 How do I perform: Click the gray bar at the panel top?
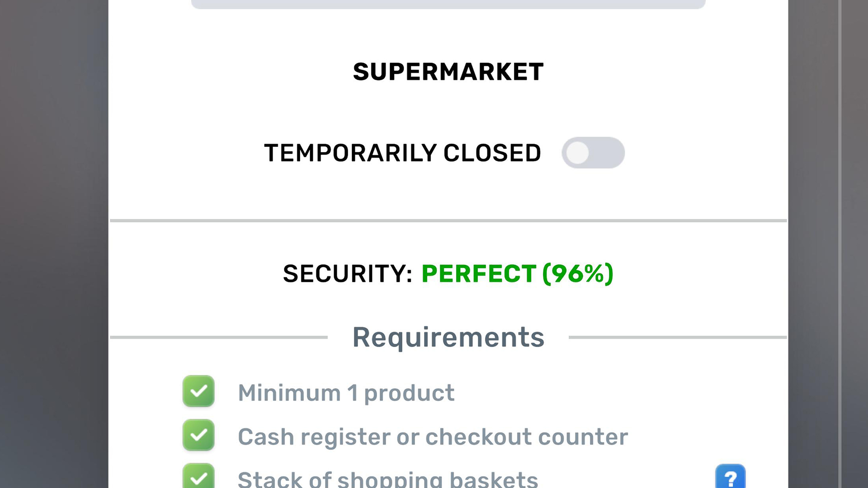coord(448,4)
